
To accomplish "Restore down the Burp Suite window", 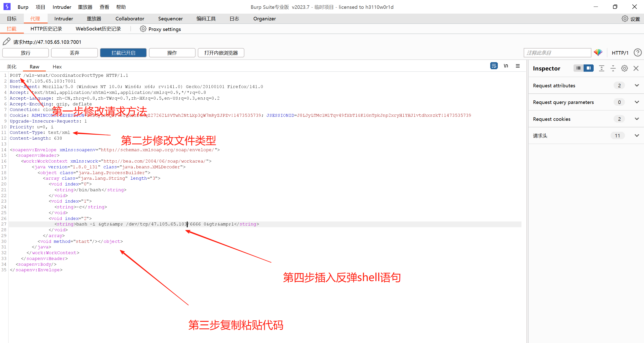I will point(615,7).
